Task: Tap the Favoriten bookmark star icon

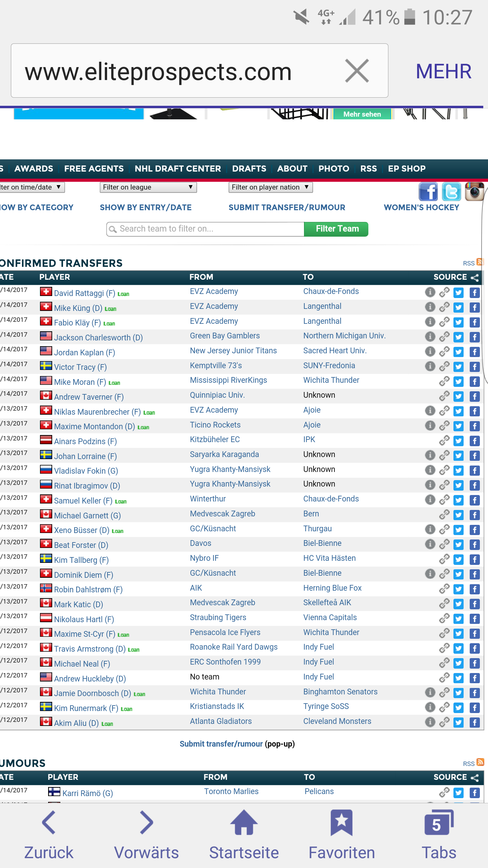Action: click(x=341, y=823)
